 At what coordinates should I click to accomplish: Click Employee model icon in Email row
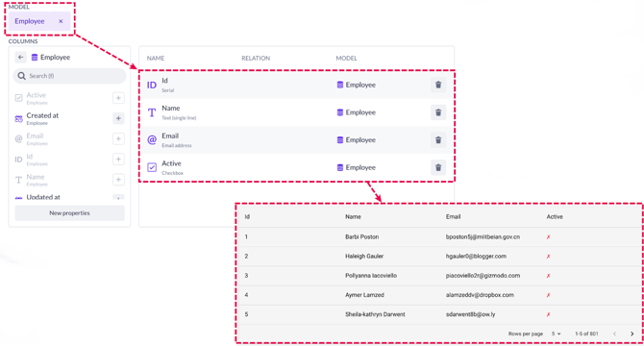340,140
